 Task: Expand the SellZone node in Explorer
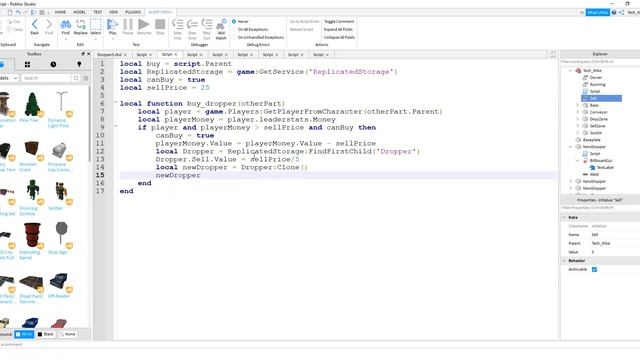tap(578, 126)
